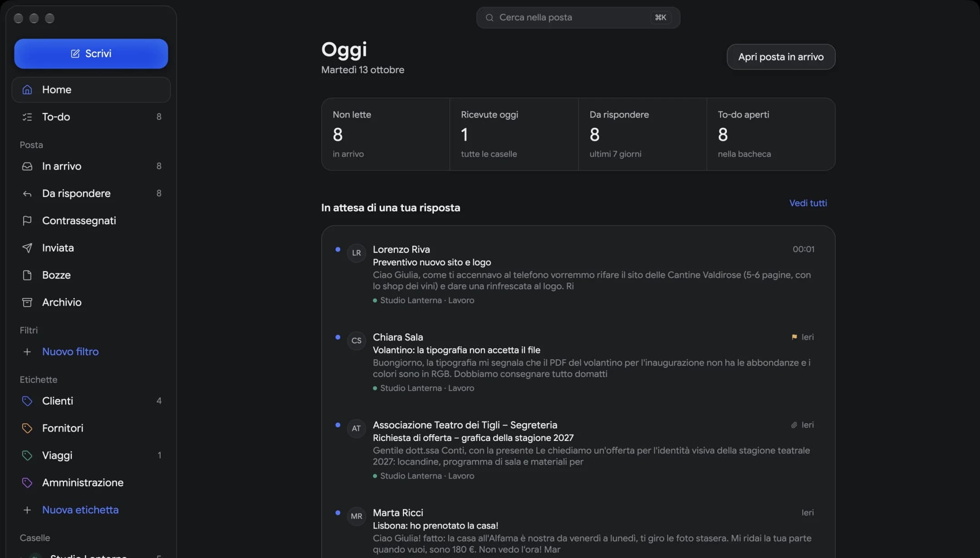Click the AT avatar of Teatro dei Tigli
The height and width of the screenshot is (558, 980).
pyautogui.click(x=357, y=428)
